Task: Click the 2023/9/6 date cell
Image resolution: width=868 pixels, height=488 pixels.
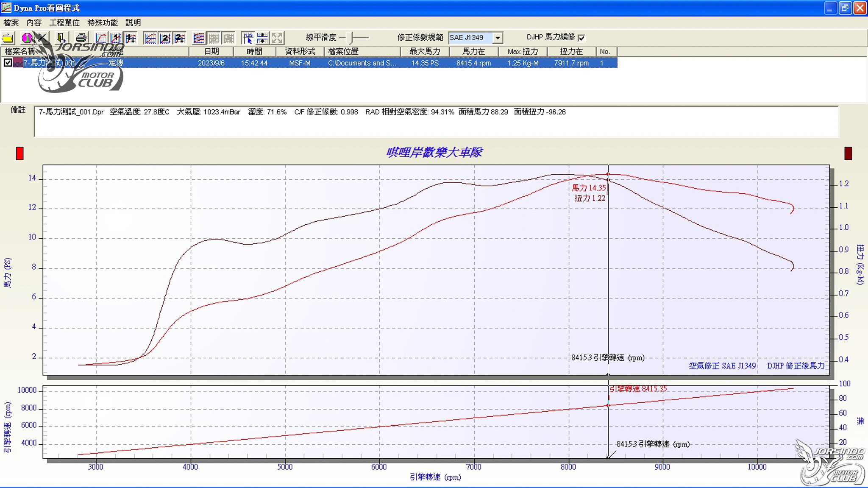Action: pyautogui.click(x=211, y=63)
